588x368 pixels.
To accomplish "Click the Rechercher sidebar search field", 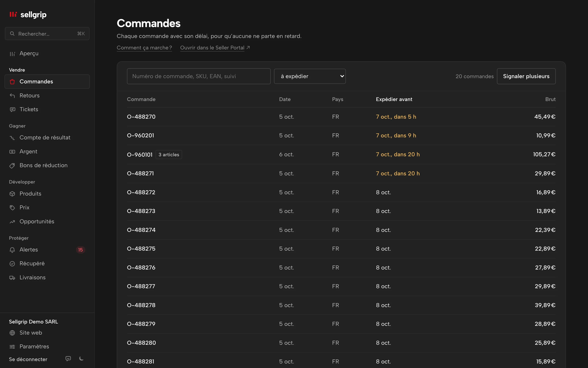I will pyautogui.click(x=47, y=34).
